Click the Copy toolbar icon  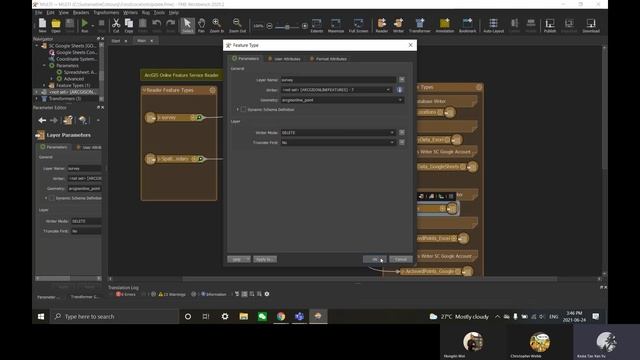pyautogui.click(x=129, y=25)
